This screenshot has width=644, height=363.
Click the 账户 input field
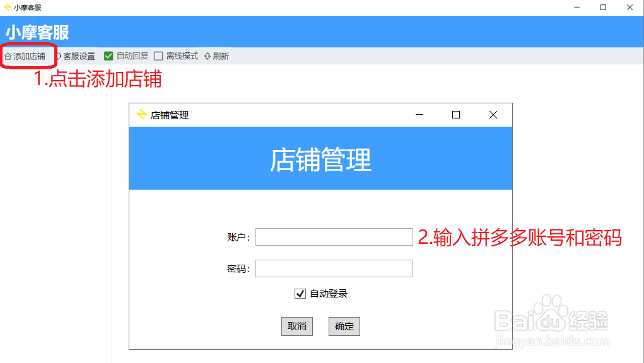(x=334, y=237)
